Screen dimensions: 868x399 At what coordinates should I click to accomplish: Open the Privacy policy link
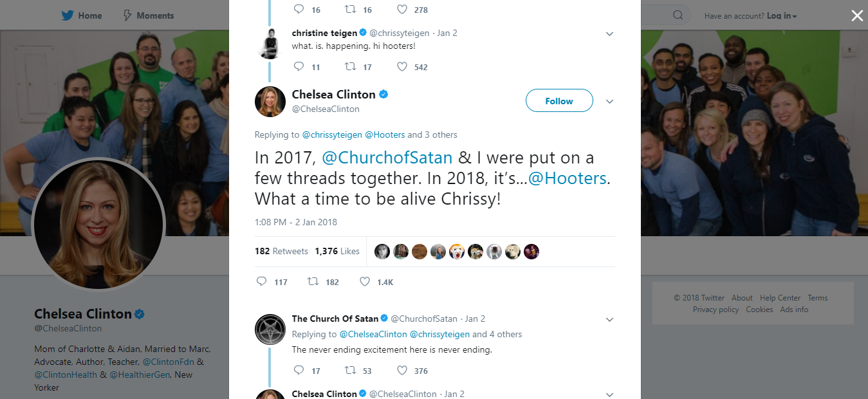[716, 309]
